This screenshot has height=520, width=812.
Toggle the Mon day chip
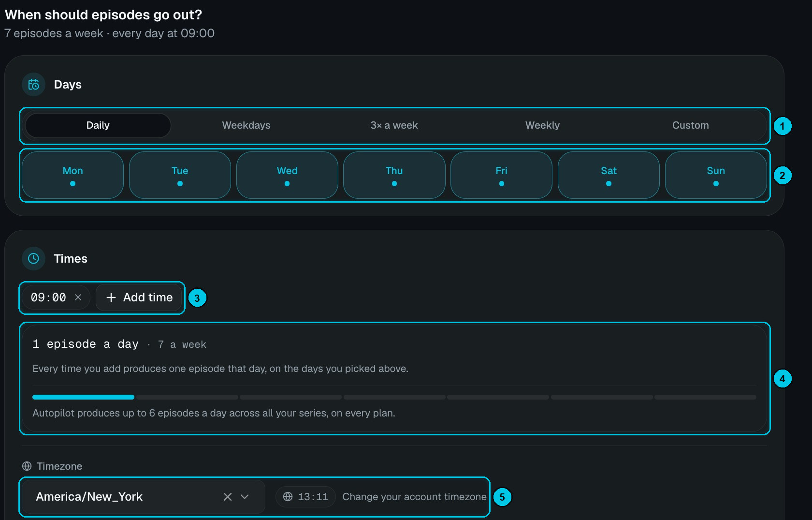tap(73, 175)
